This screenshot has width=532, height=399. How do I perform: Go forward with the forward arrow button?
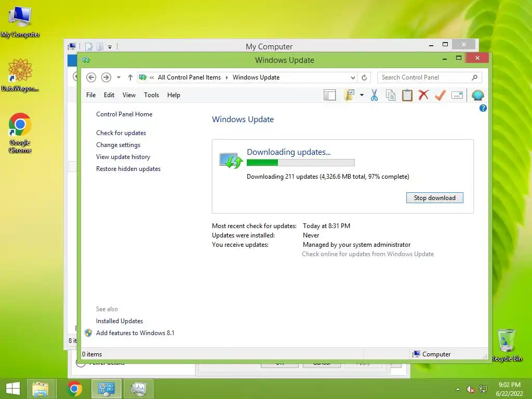tap(106, 77)
